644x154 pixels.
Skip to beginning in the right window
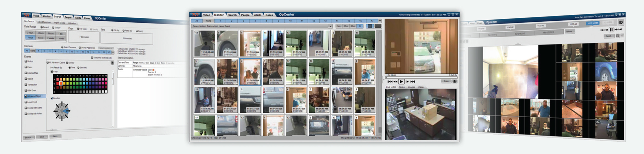(602, 30)
